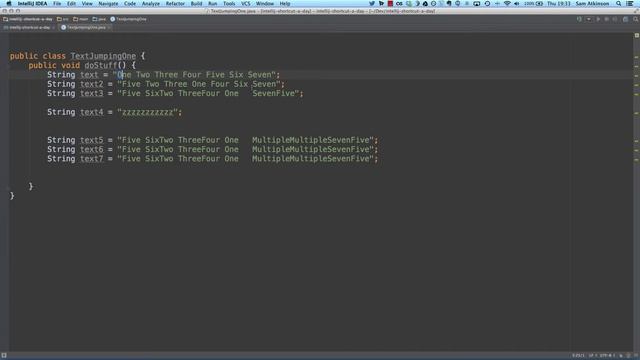Click the Run play toolbar icon
The width and height of the screenshot is (640, 360).
(598, 19)
